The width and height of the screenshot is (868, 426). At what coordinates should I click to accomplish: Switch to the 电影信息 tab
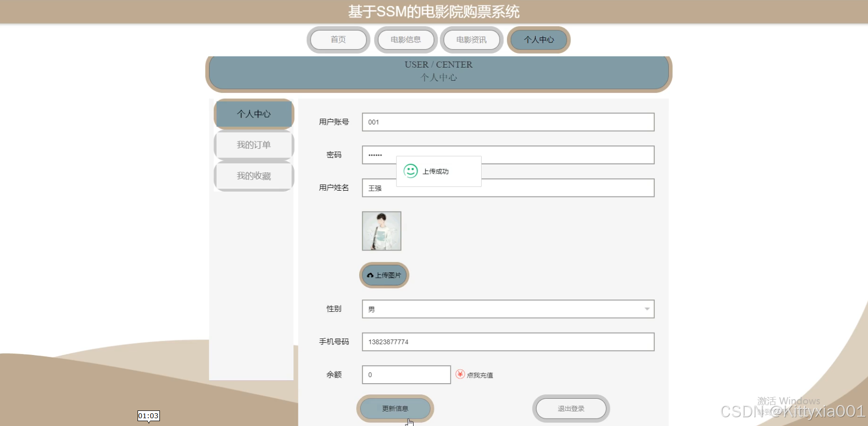[x=406, y=40]
